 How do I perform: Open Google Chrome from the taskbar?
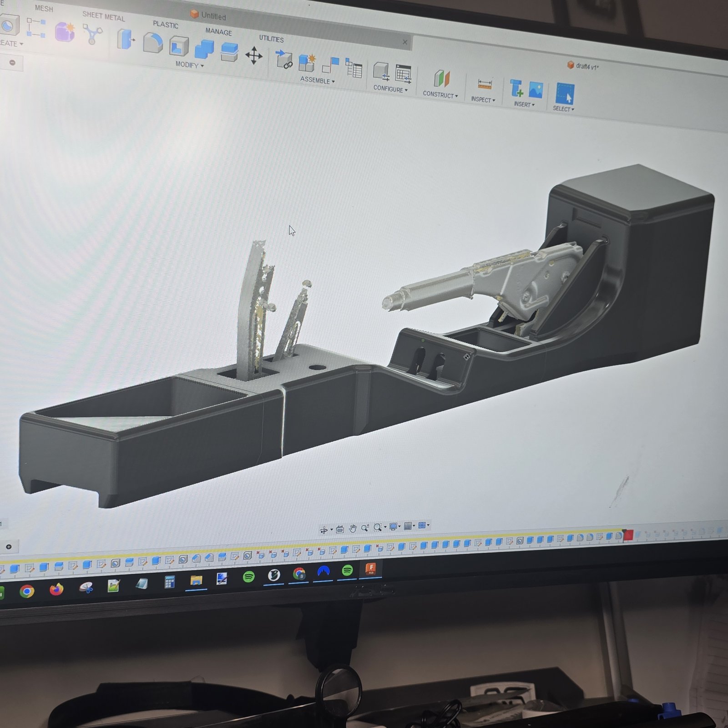coord(27,591)
